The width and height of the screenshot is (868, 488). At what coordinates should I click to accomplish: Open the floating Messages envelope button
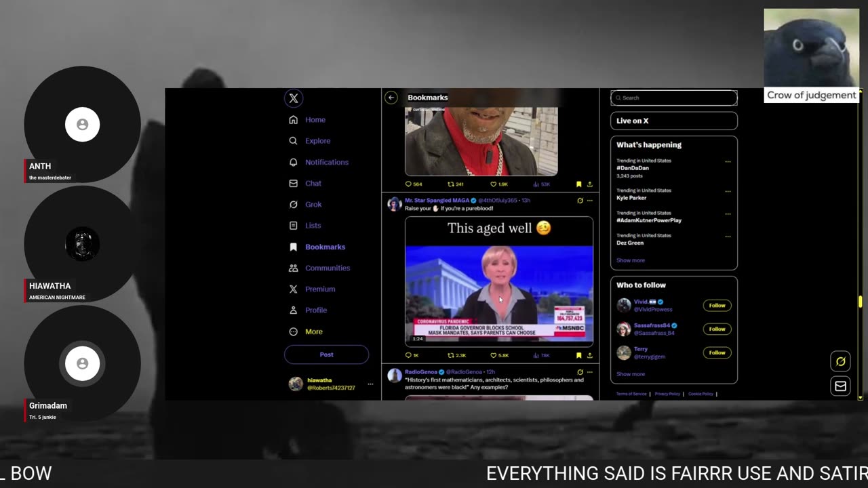click(x=840, y=386)
